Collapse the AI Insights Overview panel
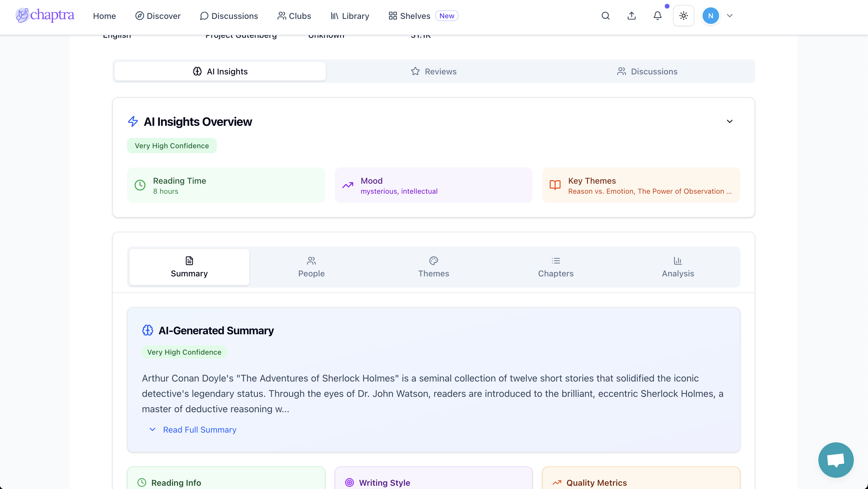Viewport: 868px width, 489px height. pos(729,121)
